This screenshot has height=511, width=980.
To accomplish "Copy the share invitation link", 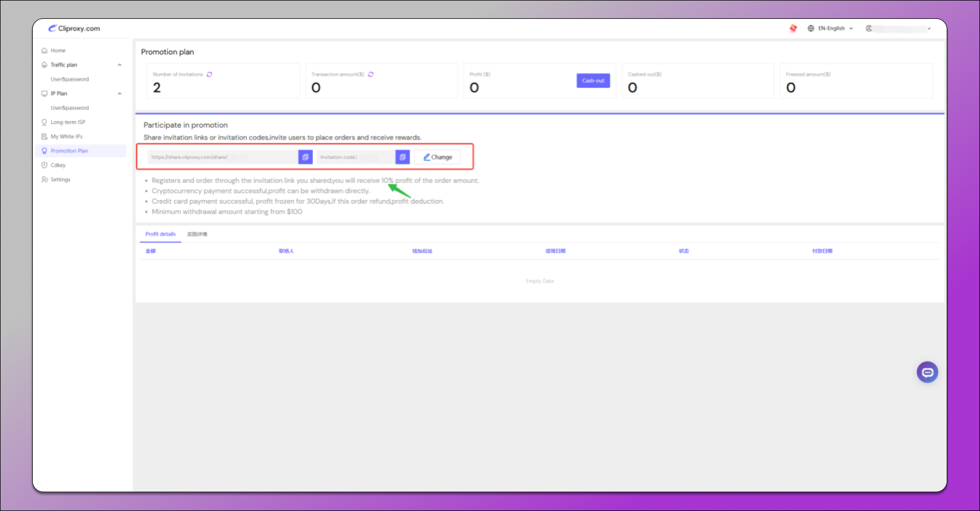I will coord(306,157).
